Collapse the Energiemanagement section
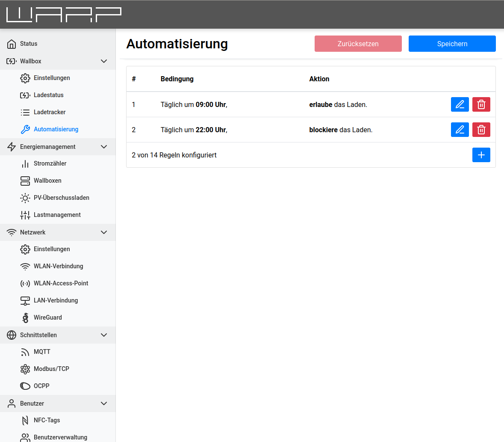The width and height of the screenshot is (504, 442). click(104, 147)
